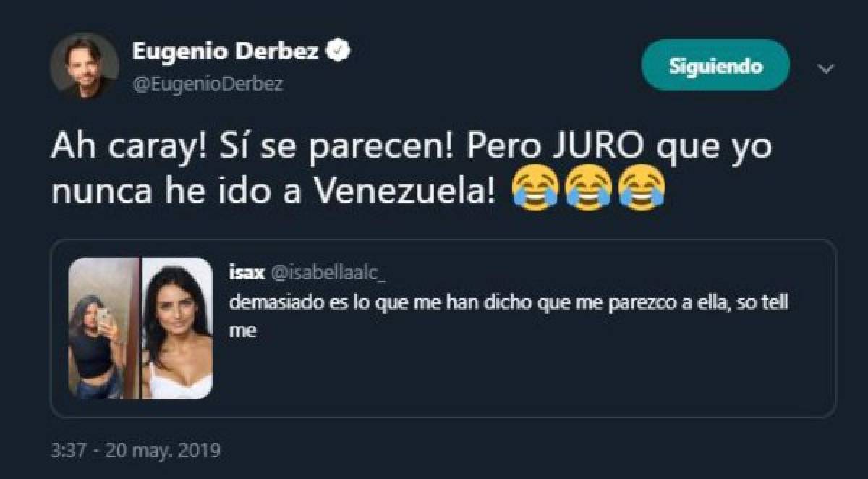
Task: Open the white-top portrait thumbnail
Action: pos(177,328)
